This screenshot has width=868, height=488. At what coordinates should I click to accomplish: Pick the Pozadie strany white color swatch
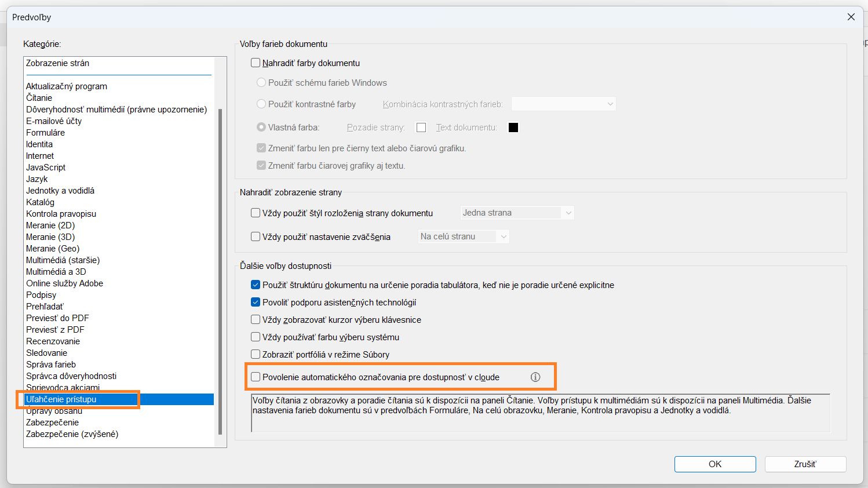421,128
